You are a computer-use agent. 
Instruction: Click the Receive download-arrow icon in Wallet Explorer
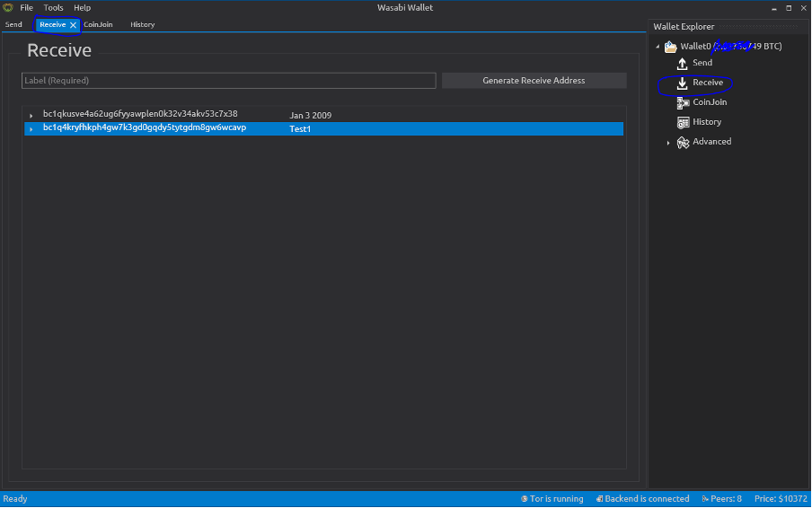(x=682, y=83)
